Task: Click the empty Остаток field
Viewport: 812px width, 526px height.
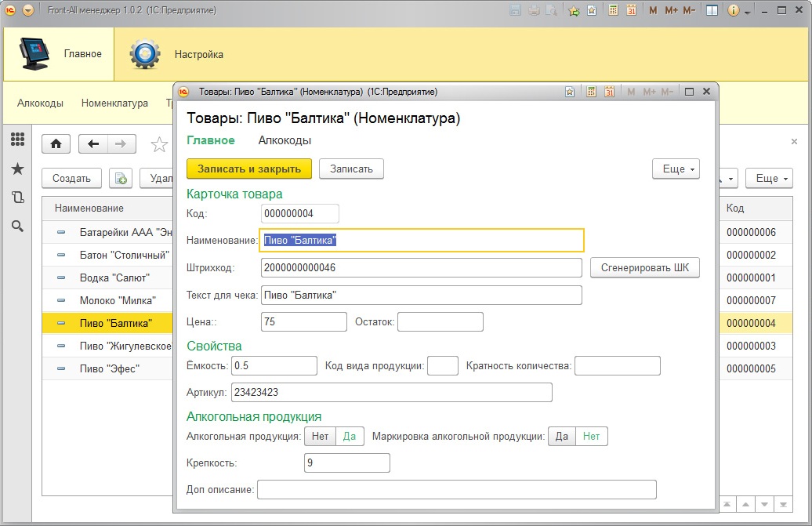Action: coord(440,321)
